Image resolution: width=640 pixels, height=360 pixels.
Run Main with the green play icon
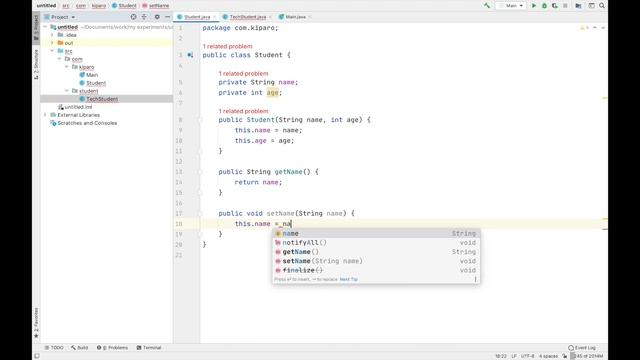click(x=533, y=6)
